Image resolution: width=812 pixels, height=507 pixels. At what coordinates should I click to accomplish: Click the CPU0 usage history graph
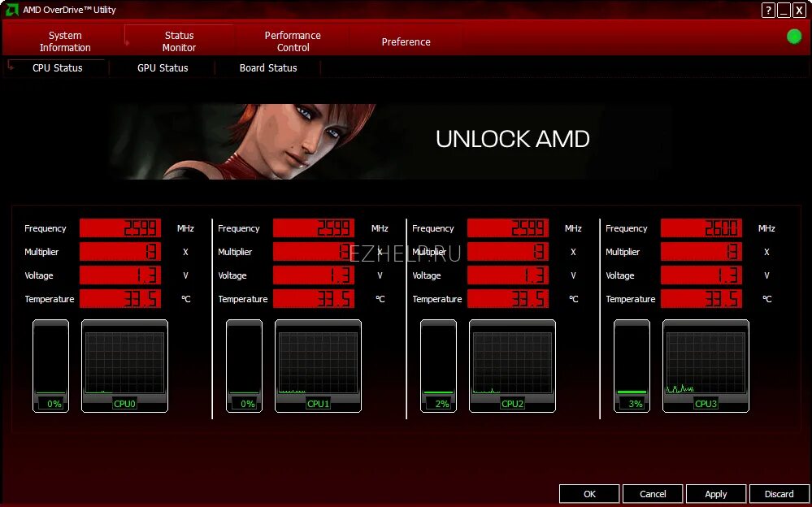point(125,366)
